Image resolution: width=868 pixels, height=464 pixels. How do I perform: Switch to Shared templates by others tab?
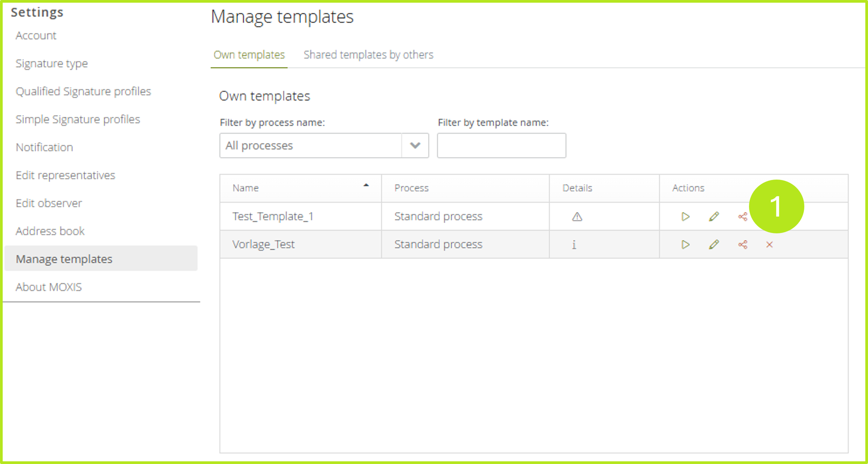coord(368,55)
